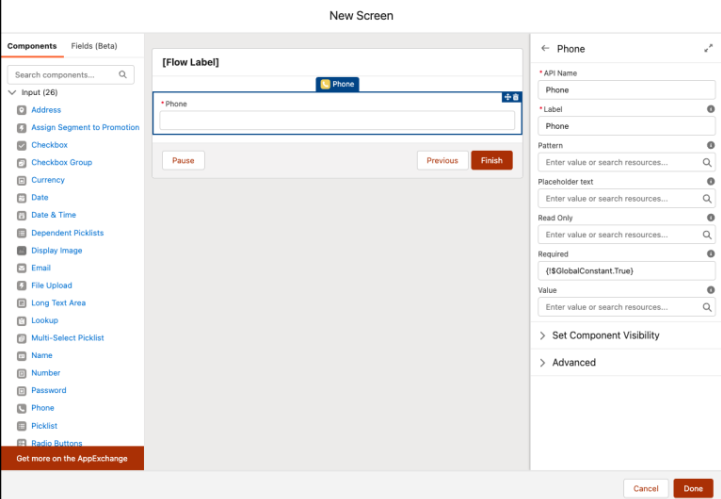Click the info icon next to Pattern

coord(710,145)
